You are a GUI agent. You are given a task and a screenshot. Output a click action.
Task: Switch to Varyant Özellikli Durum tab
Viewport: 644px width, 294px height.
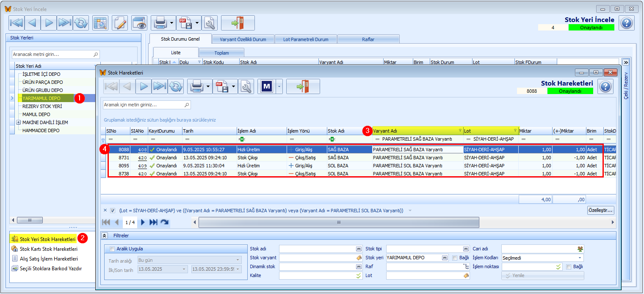tap(243, 39)
